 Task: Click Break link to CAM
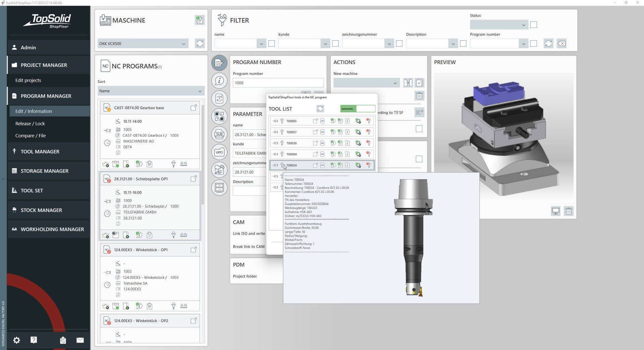248,246
